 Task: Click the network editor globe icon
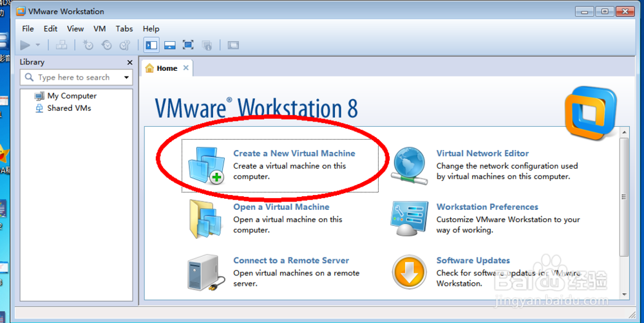coord(410,165)
